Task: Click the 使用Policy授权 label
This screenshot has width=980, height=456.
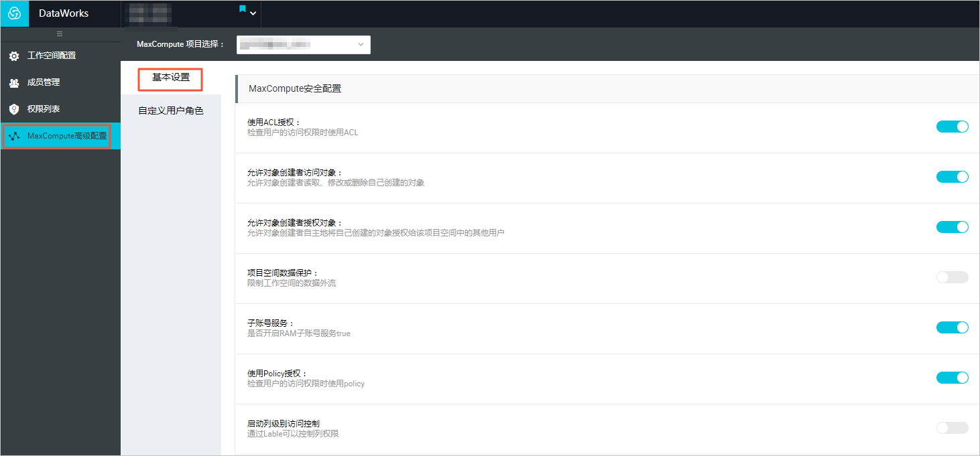Action: point(278,374)
